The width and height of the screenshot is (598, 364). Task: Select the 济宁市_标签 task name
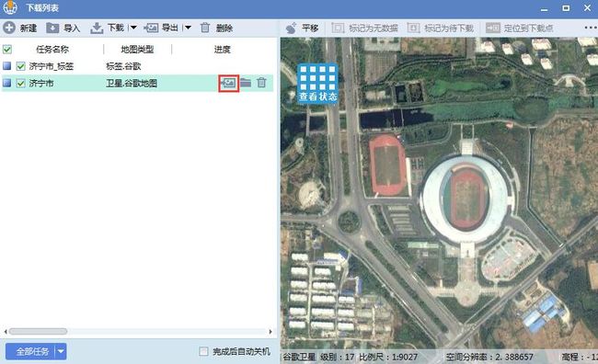pyautogui.click(x=52, y=66)
